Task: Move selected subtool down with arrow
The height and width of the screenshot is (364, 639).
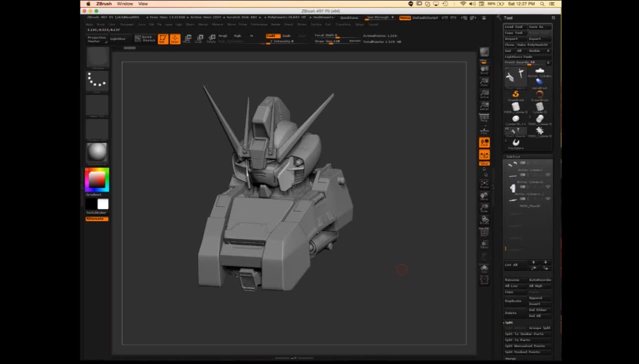Action: 545,262
